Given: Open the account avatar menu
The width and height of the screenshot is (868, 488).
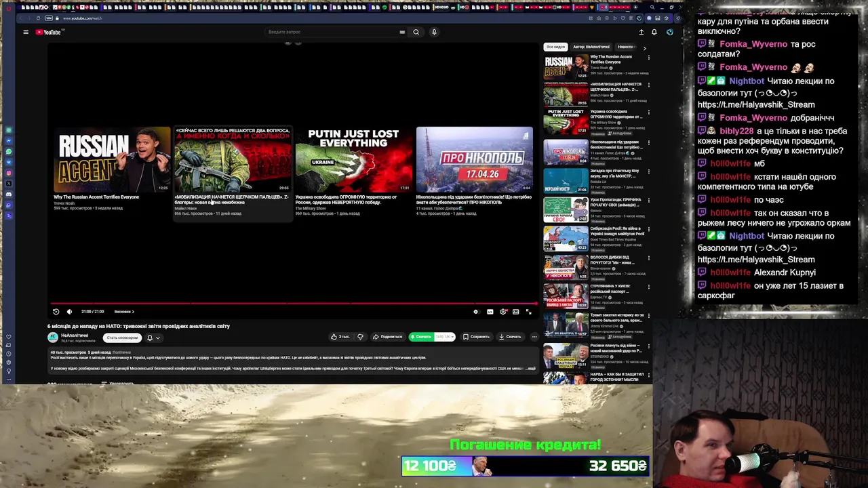Looking at the screenshot, I should 669,32.
